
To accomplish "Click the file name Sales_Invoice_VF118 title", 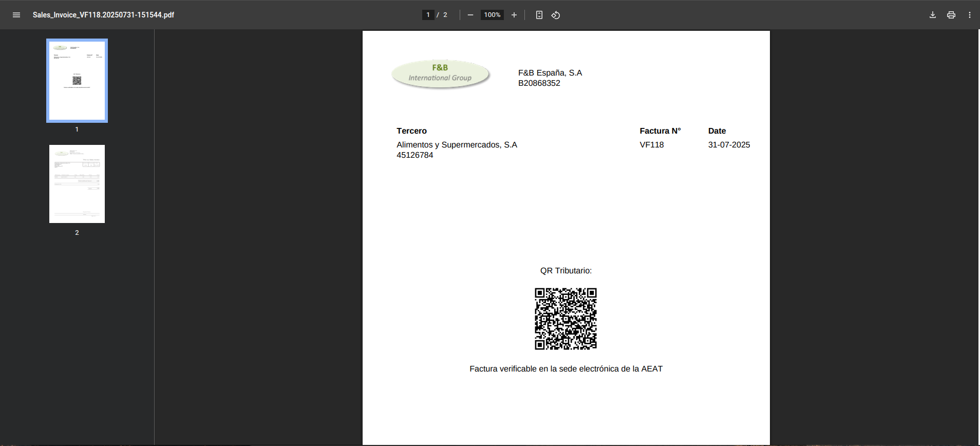I will [103, 15].
